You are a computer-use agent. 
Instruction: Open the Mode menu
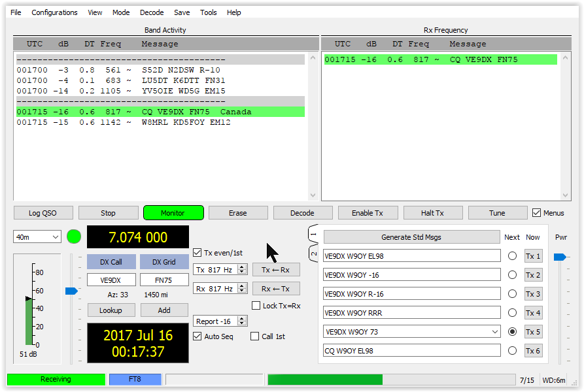[121, 12]
